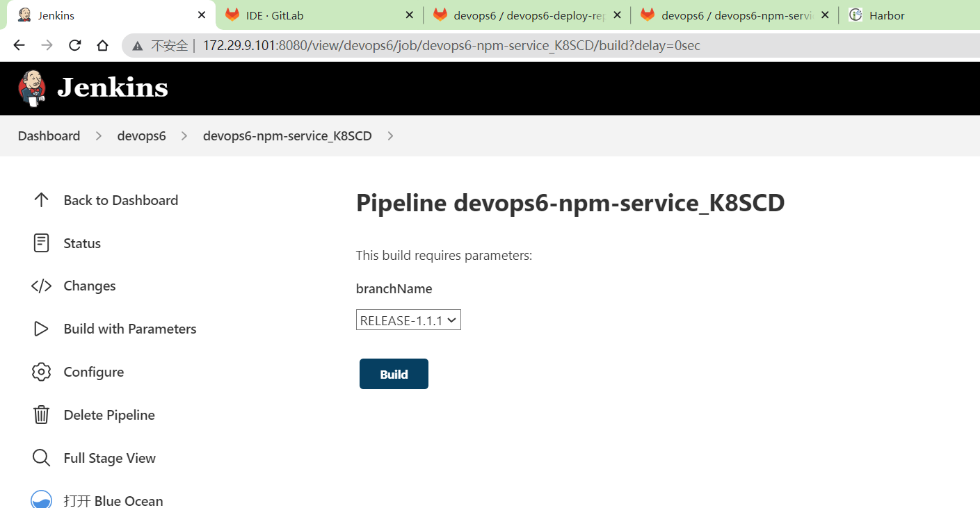
Task: Switch to the Harbor browser tab
Action: click(910, 15)
